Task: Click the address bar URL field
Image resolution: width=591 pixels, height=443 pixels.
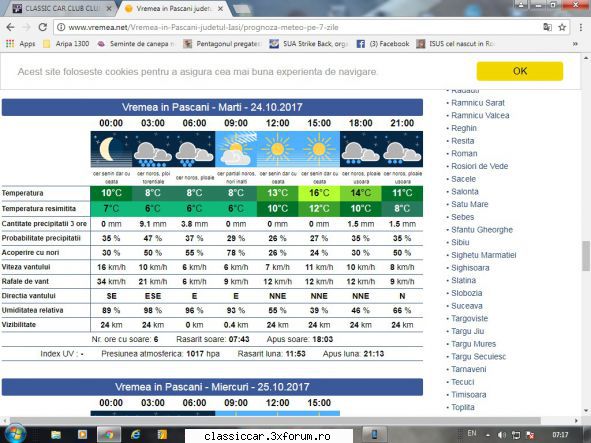Action: pos(298,27)
